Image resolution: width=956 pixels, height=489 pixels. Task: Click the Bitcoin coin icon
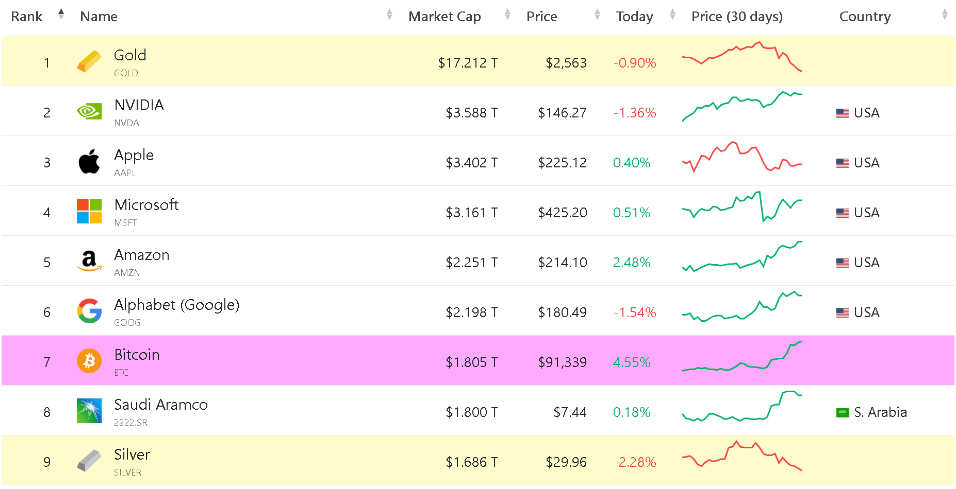89,361
